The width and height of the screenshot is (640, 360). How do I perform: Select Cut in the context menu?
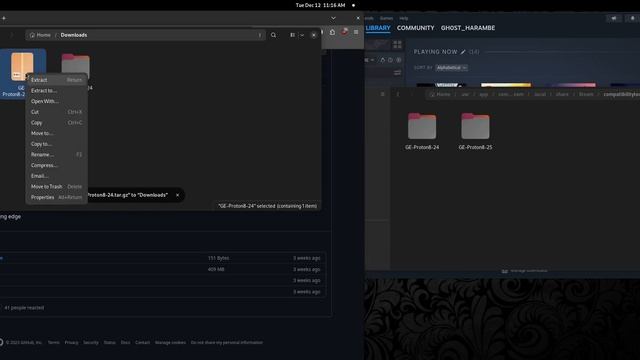tap(56, 112)
